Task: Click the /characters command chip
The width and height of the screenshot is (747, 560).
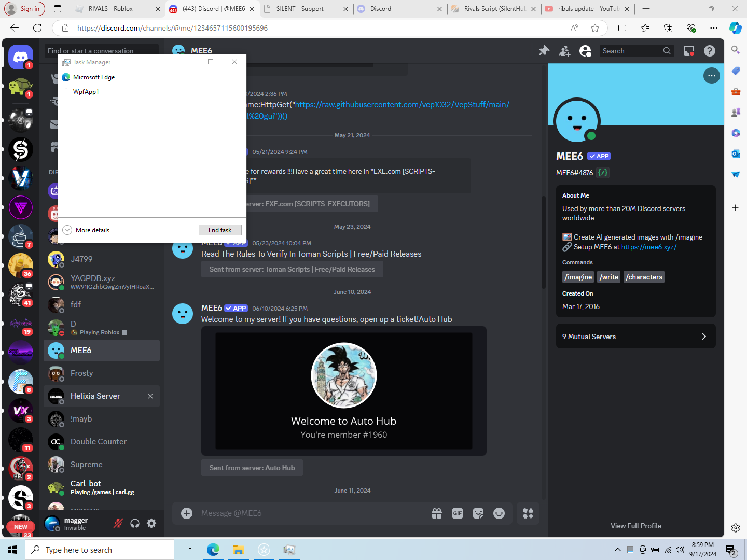Action: click(644, 277)
